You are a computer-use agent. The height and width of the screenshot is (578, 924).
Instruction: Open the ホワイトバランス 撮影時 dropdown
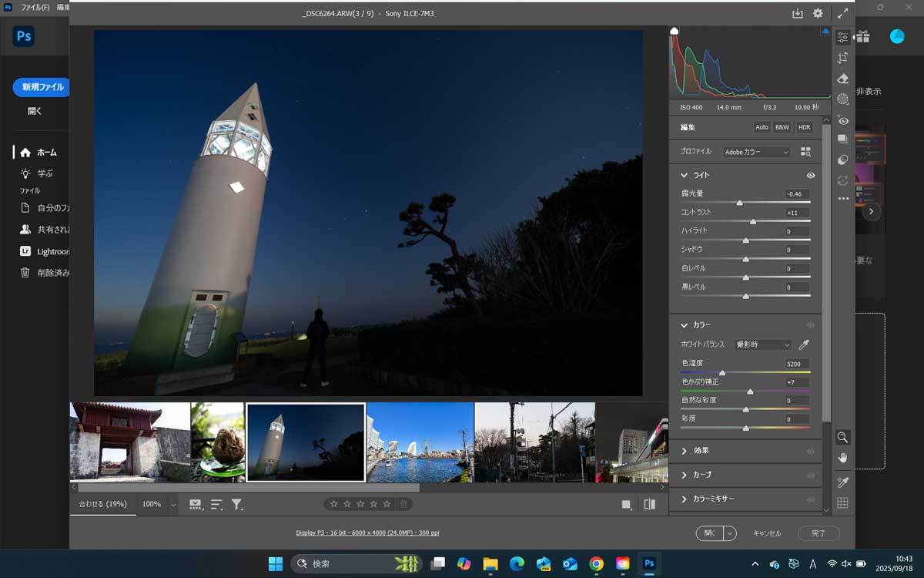pos(762,344)
